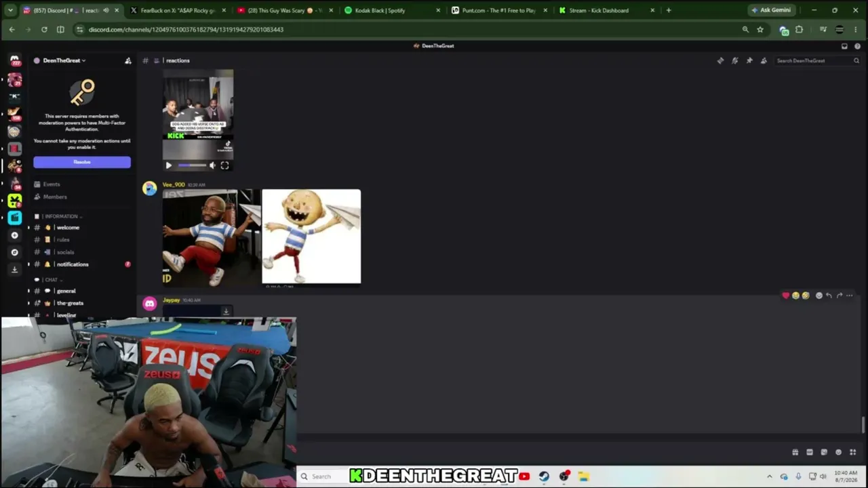Screen dimensions: 868x488
Task: Show the member list icon
Action: click(x=764, y=60)
